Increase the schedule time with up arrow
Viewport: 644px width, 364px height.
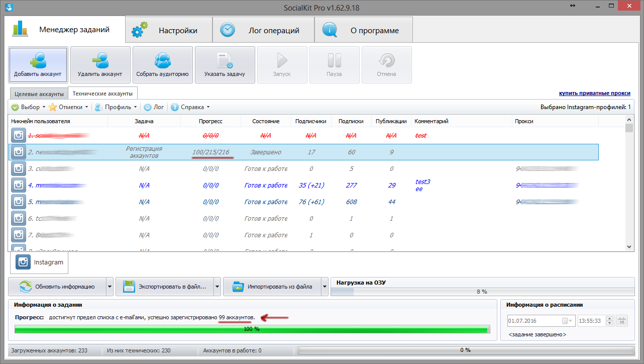[x=610, y=318]
